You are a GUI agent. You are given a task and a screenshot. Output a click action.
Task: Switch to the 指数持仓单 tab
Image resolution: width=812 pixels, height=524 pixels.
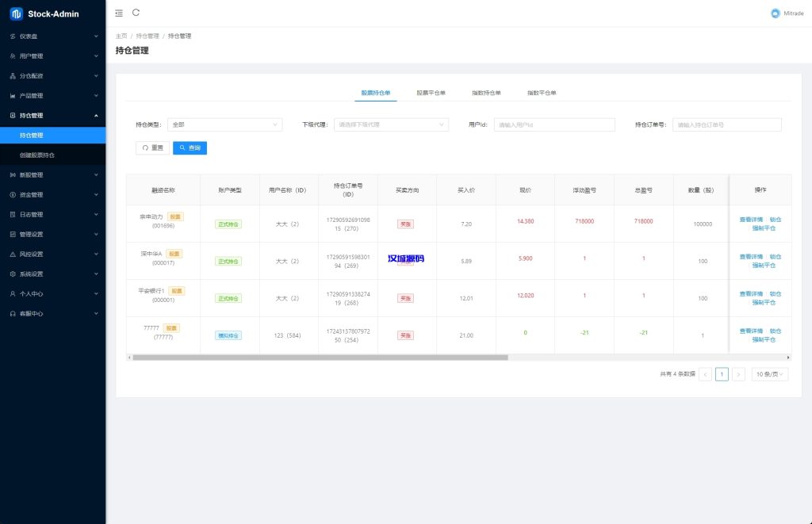pos(486,93)
